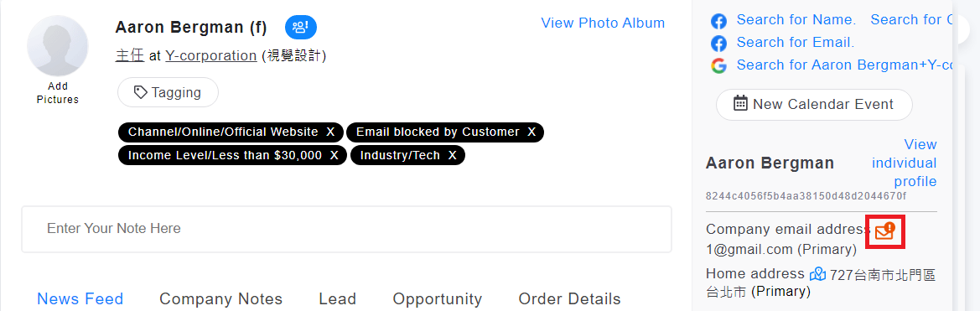The width and height of the screenshot is (980, 311).
Task: Remove the Channel/Online/Official Website tag
Action: [330, 132]
